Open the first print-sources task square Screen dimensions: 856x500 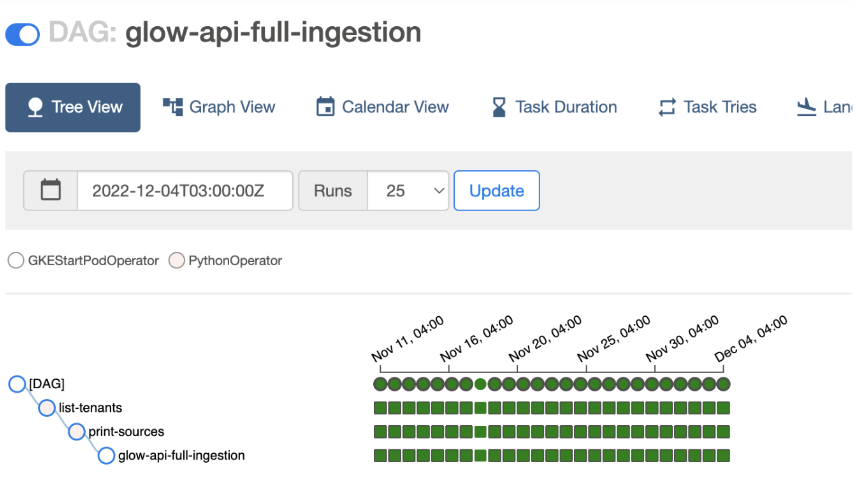[x=381, y=432]
